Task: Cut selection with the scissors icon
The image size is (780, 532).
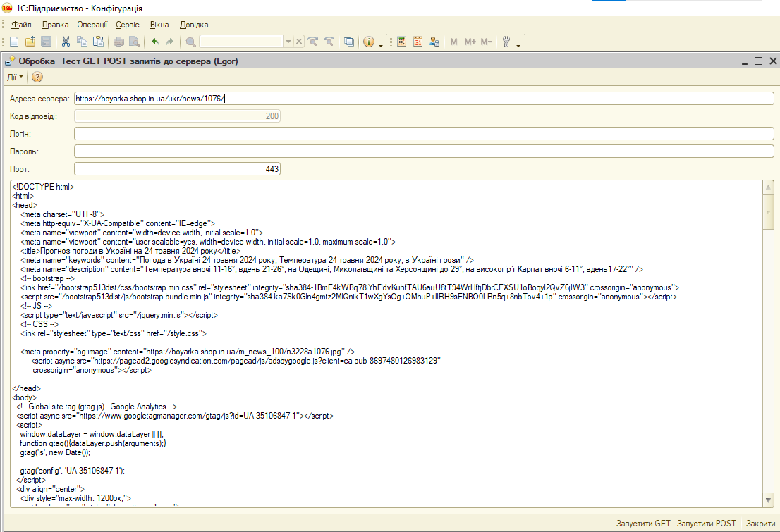Action: (x=66, y=42)
